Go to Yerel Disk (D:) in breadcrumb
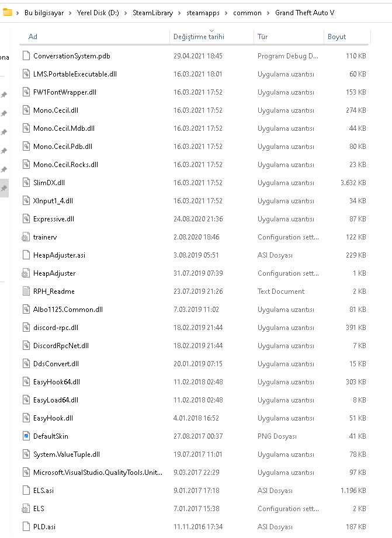This screenshot has width=392, height=538. click(98, 13)
